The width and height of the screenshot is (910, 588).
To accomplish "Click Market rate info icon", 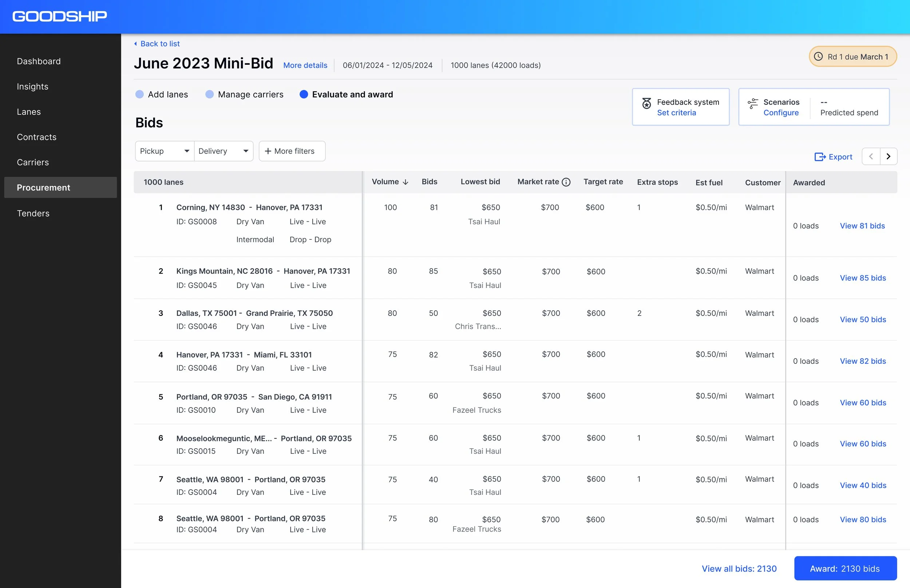I will tap(566, 182).
